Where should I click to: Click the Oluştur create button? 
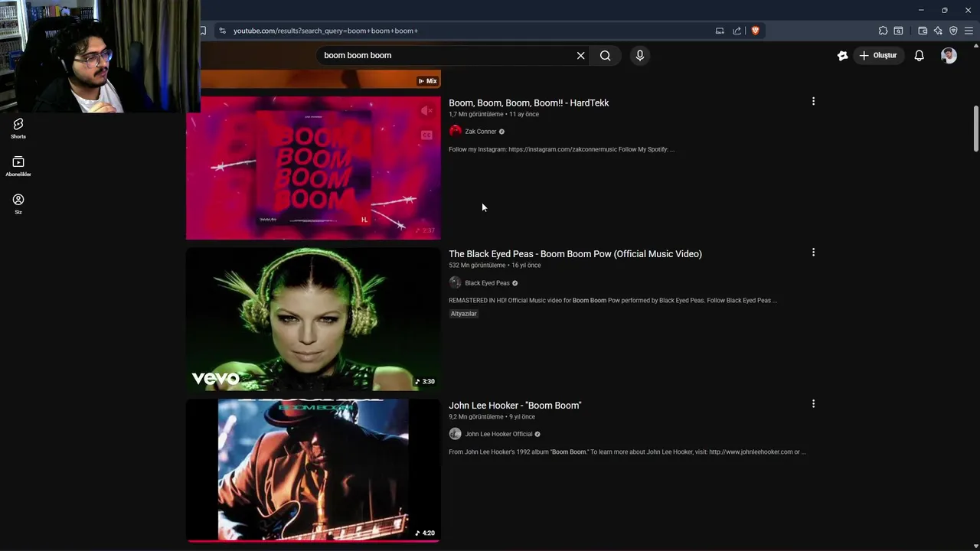877,55
